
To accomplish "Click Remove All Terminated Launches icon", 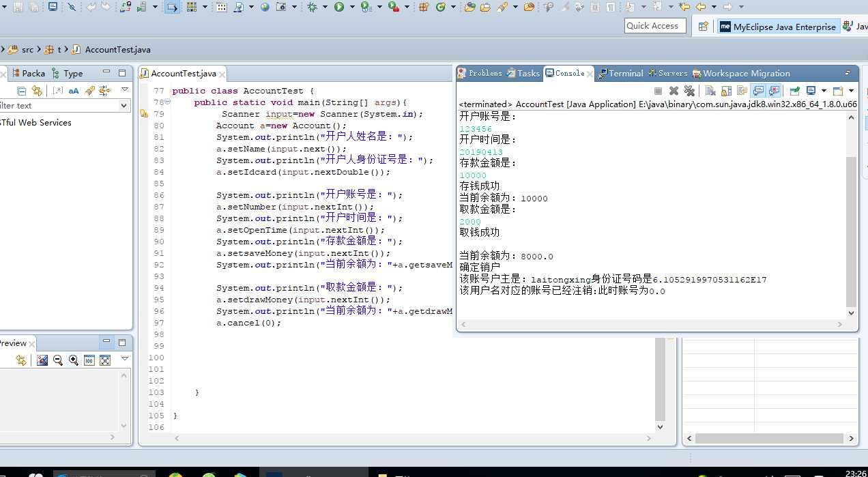I will [689, 91].
